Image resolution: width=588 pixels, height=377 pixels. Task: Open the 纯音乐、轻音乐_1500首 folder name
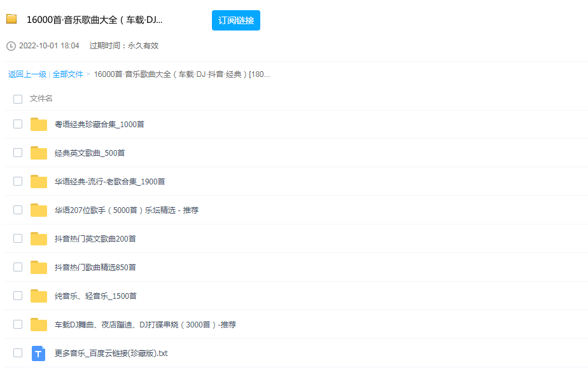[x=95, y=296]
